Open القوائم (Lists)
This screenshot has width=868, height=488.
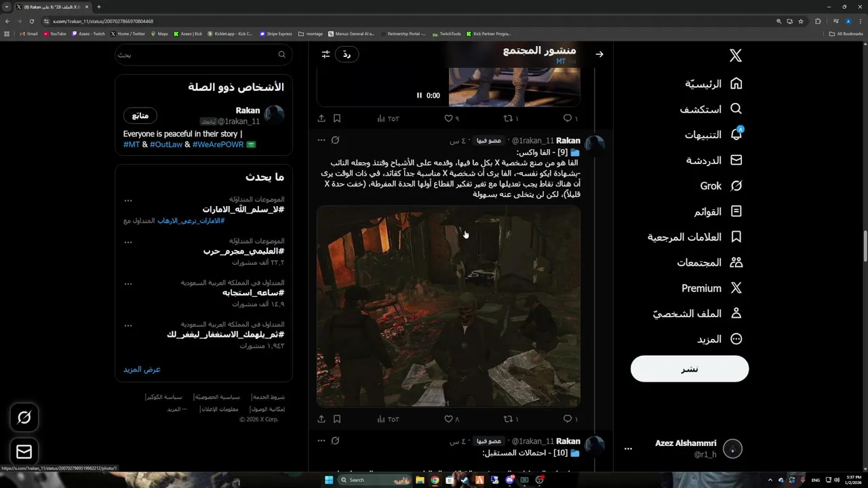[718, 211]
